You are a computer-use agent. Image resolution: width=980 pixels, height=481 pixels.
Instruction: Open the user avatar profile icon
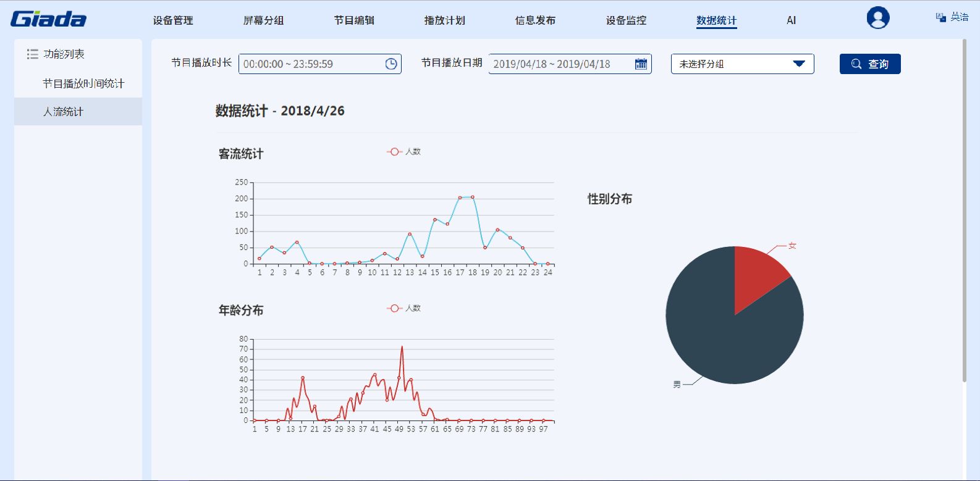pyautogui.click(x=878, y=18)
